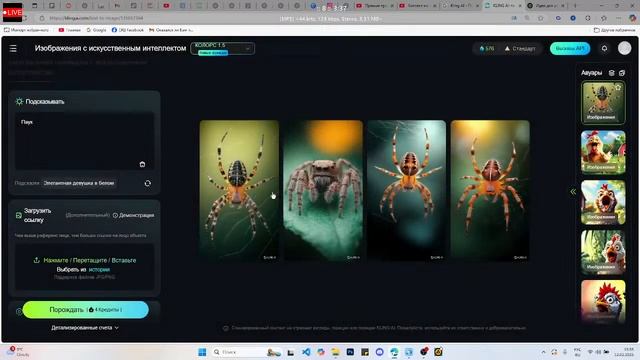Viewport: 640px width, 360px height.
Task: Click the settings icon left of Порождать
Action: (18, 311)
